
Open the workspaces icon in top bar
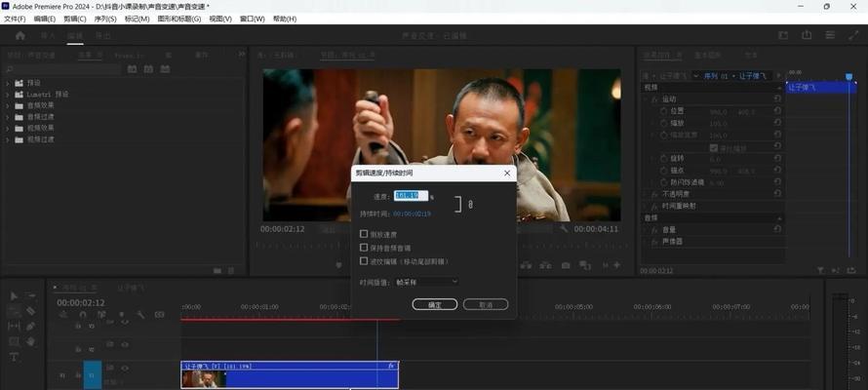tap(783, 35)
